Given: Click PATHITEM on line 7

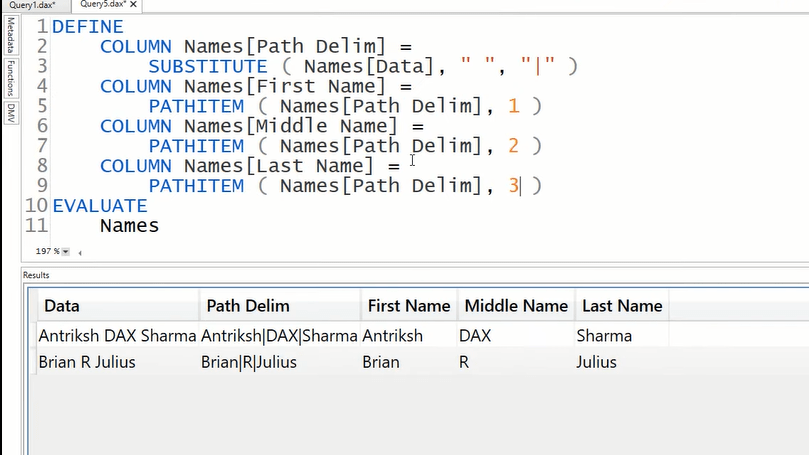Looking at the screenshot, I should point(196,146).
